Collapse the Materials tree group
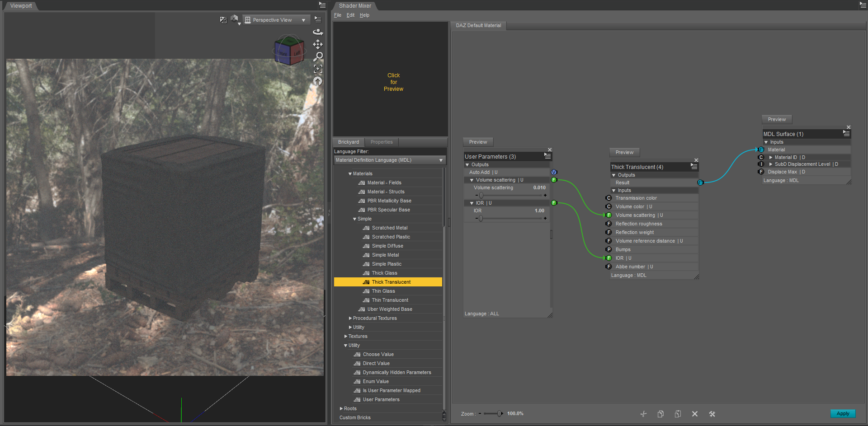The height and width of the screenshot is (426, 868). tap(350, 174)
